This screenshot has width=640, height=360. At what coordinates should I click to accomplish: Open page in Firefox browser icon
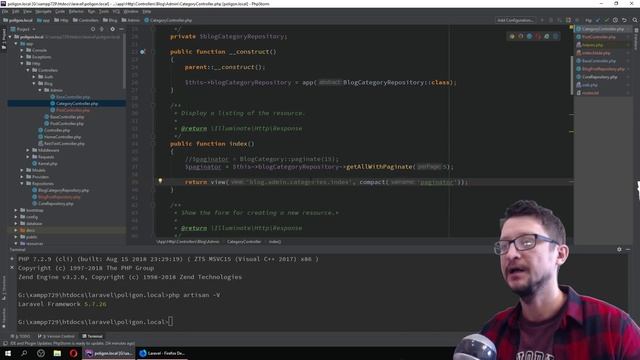click(520, 36)
